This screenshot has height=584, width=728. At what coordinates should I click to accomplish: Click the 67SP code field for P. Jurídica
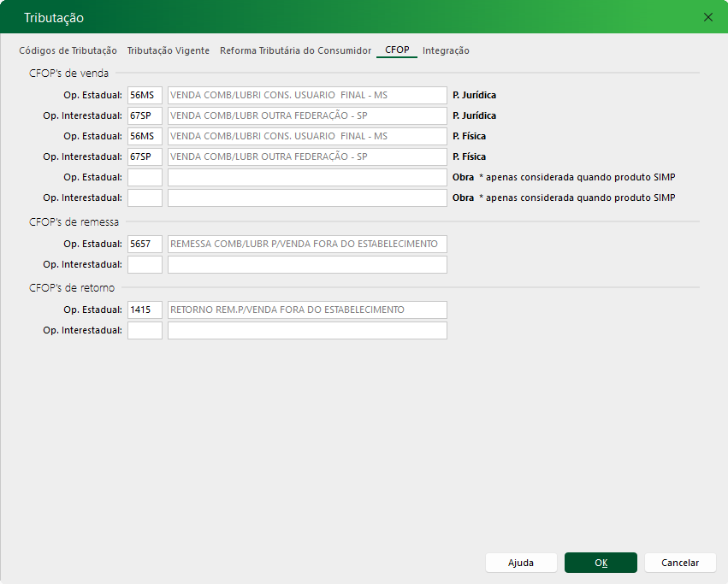tap(145, 115)
